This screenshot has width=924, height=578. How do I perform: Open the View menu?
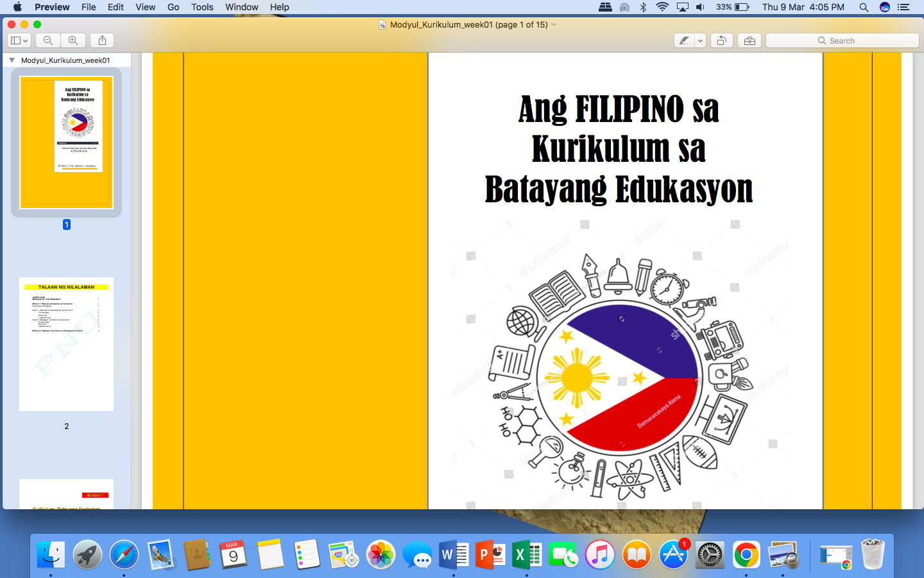(145, 7)
